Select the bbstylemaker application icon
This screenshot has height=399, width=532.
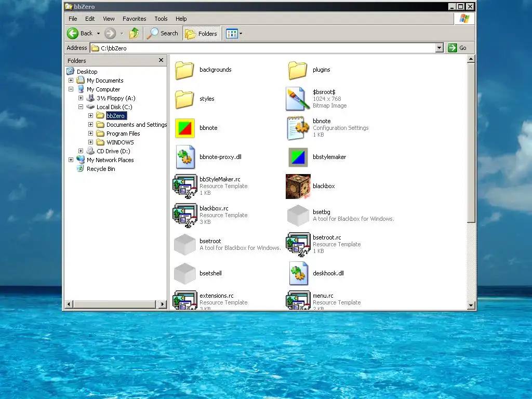click(298, 157)
